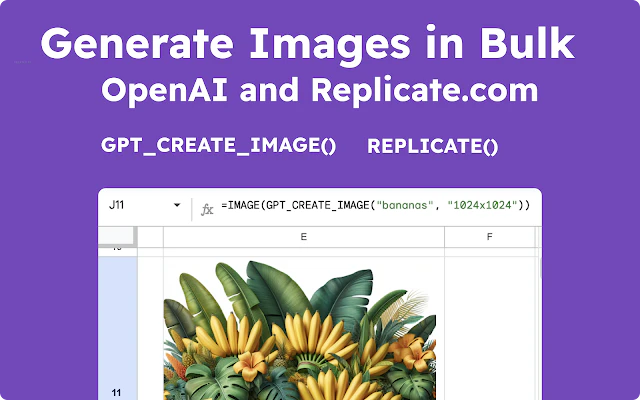The height and width of the screenshot is (400, 640).
Task: Select column F header
Action: tap(489, 237)
